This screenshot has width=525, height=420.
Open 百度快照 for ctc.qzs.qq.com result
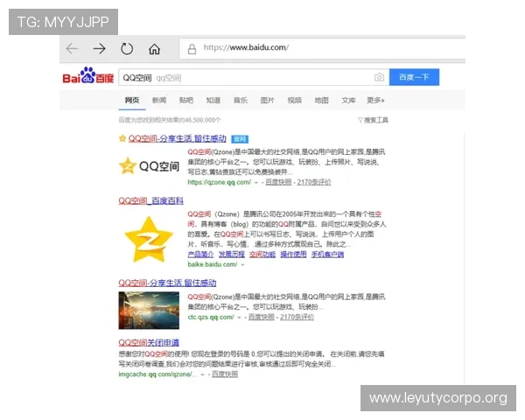261,317
